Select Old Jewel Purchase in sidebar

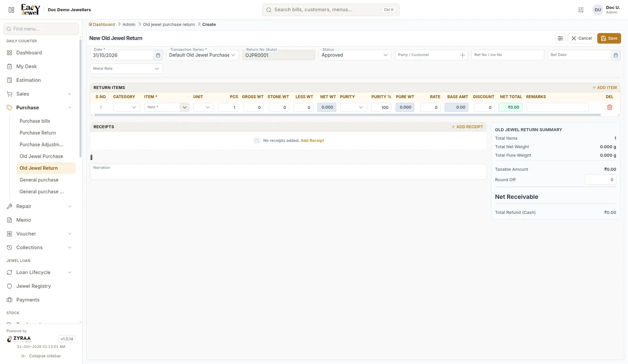click(x=41, y=156)
